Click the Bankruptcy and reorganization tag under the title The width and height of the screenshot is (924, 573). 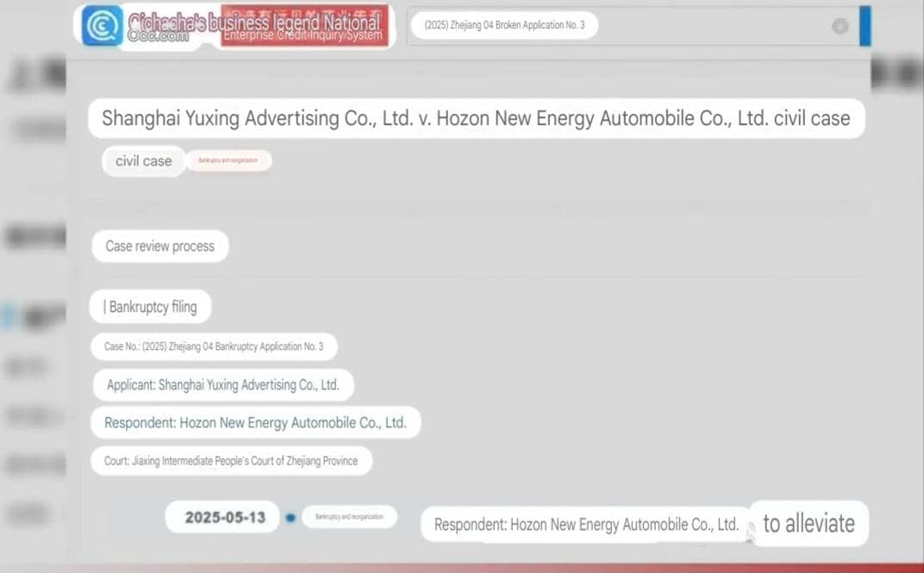228,160
